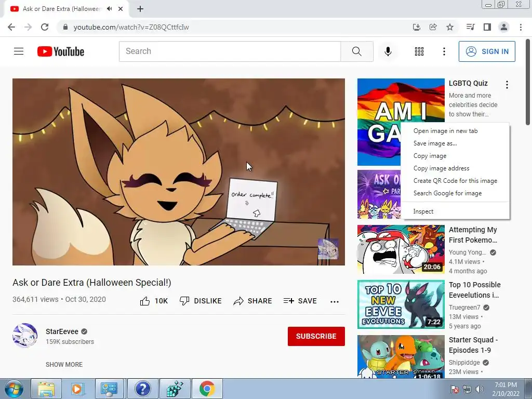Click the channel watermark in video corner
The height and width of the screenshot is (399, 532).
click(328, 249)
